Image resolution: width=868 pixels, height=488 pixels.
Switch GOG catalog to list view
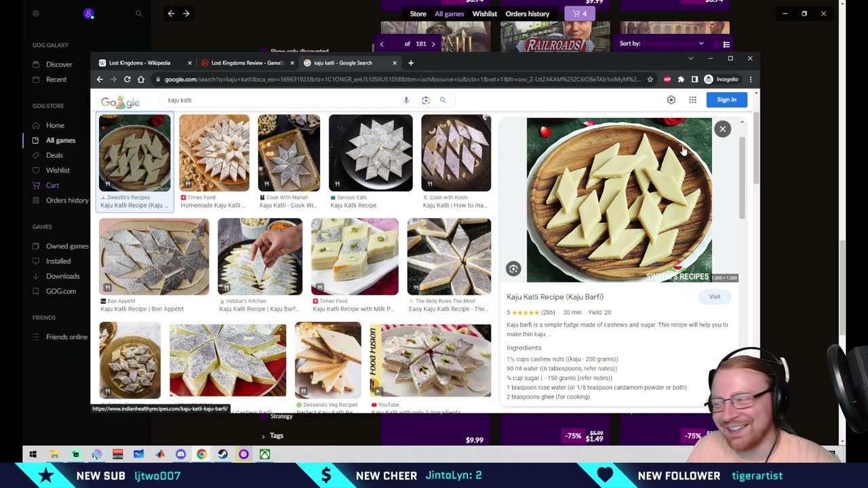pos(726,44)
